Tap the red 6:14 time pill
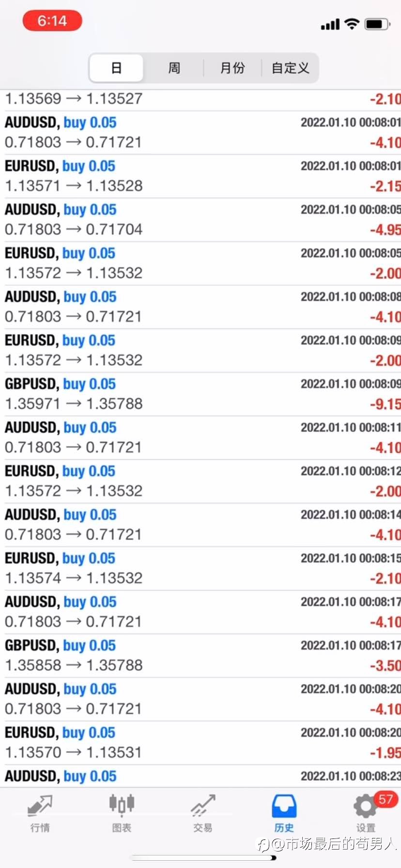Viewport: 401px width, 868px height. point(52,21)
